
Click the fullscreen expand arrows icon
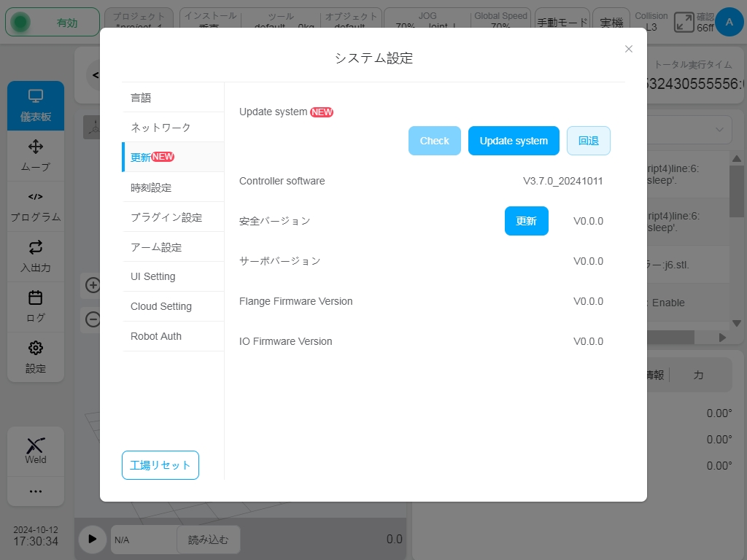point(684,23)
